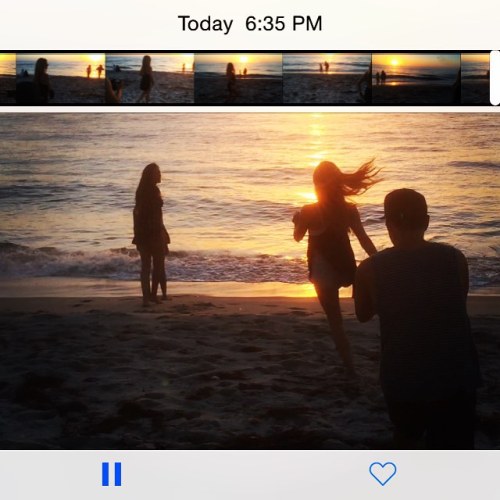This screenshot has height=500, width=500.
Task: Select the filmstrip frame with a woman standing just left of the sun
Action: click(x=238, y=79)
